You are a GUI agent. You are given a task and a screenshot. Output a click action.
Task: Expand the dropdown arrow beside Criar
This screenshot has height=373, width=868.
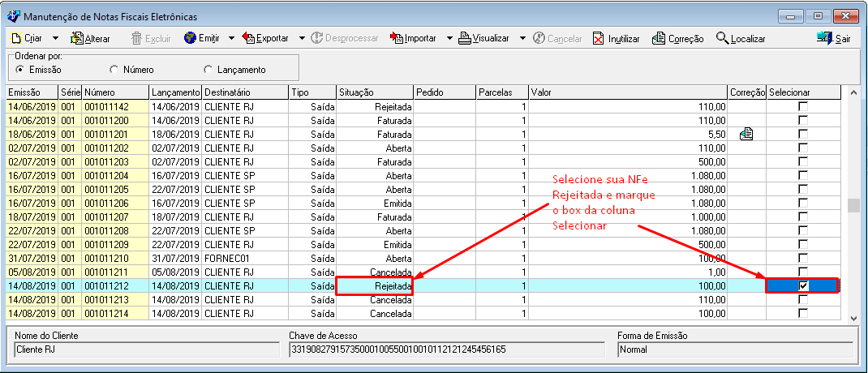point(55,38)
